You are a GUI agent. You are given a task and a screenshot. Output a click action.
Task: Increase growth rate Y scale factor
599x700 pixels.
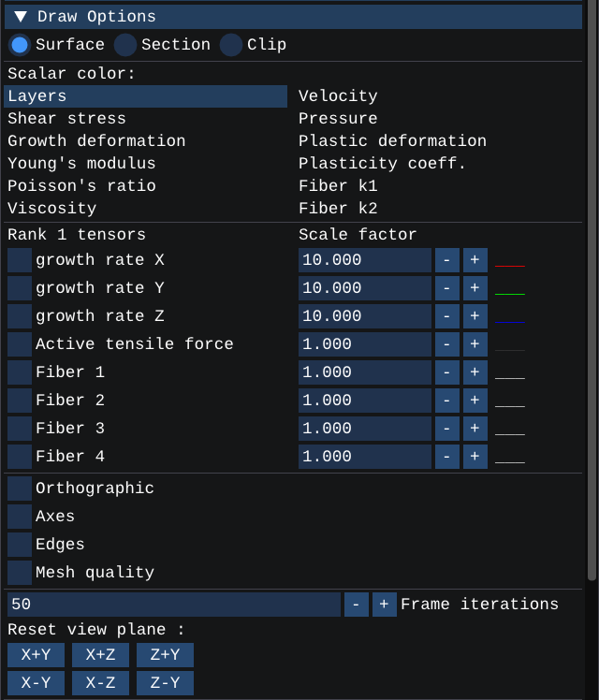tap(475, 288)
